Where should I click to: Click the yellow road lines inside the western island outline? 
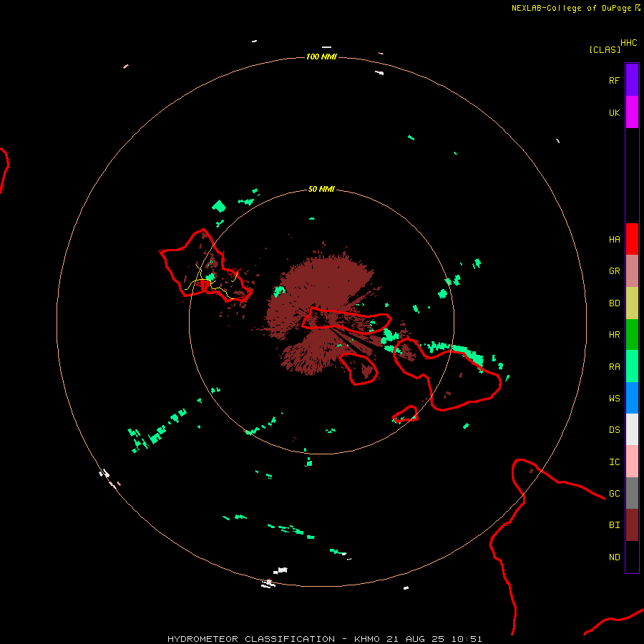tap(210, 281)
